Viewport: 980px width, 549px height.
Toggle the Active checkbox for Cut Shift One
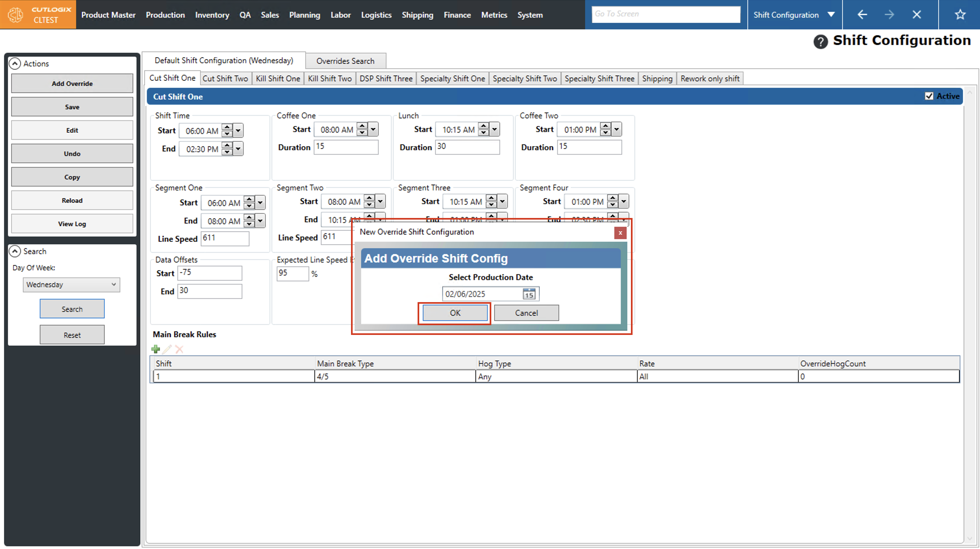[929, 96]
